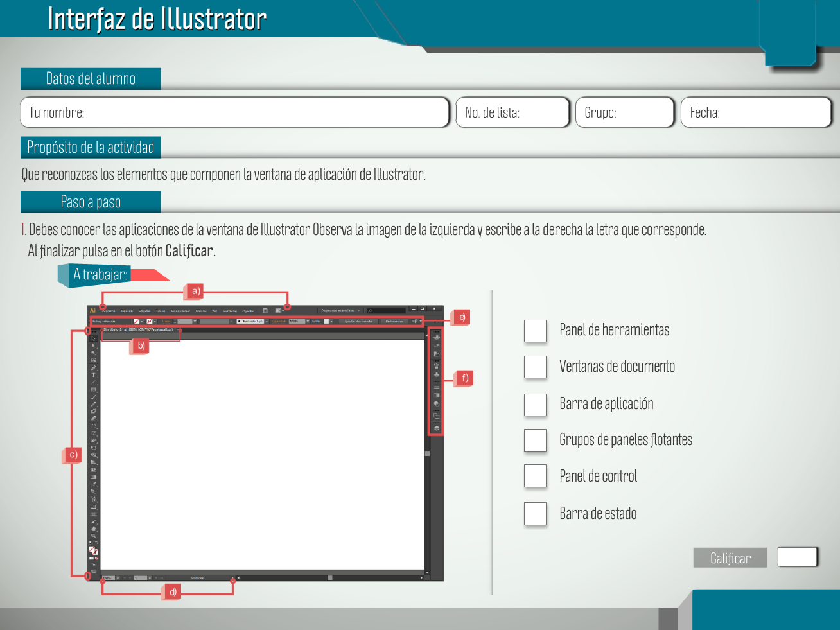The width and height of the screenshot is (840, 630).
Task: Open the Archivo menu
Action: tap(109, 311)
